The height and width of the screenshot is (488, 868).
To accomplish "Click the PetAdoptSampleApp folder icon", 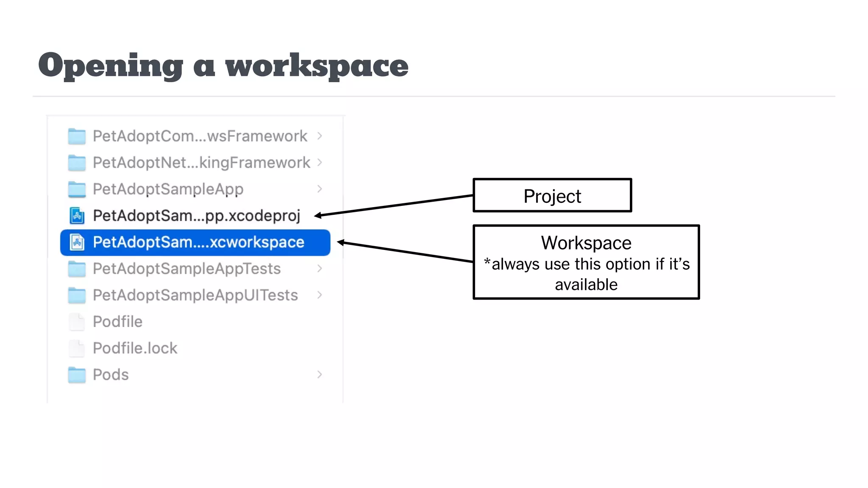I will (77, 189).
